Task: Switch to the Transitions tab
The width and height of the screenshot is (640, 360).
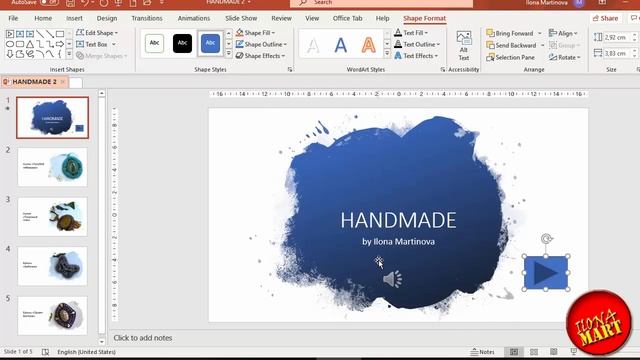Action: point(147,18)
